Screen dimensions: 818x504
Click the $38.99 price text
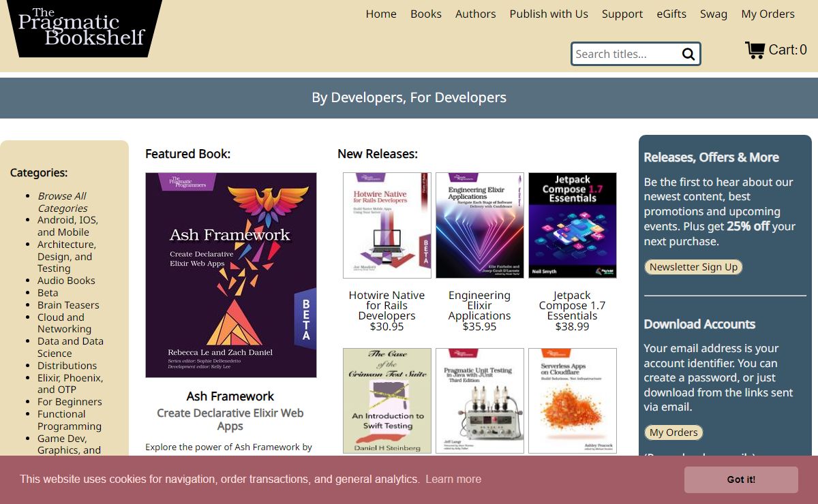(x=572, y=327)
